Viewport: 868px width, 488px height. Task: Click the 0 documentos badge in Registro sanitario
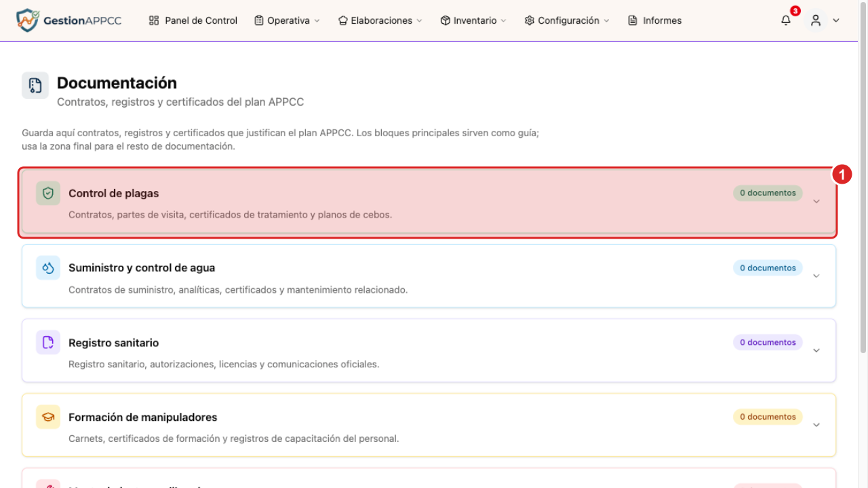[768, 342]
